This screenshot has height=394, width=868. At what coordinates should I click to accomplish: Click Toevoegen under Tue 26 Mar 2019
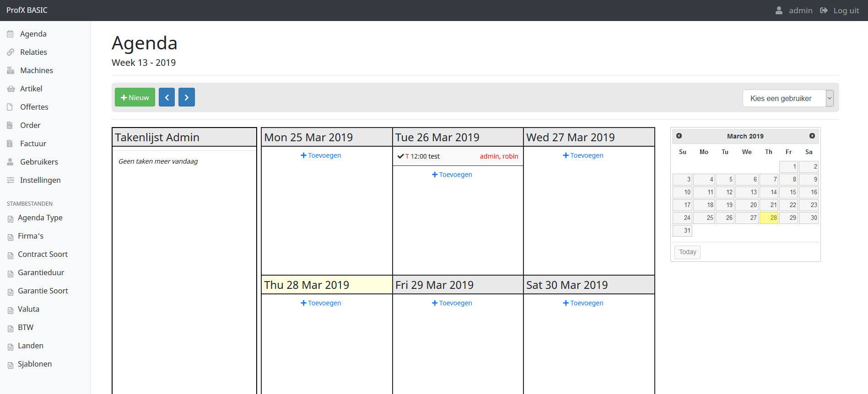(x=452, y=175)
